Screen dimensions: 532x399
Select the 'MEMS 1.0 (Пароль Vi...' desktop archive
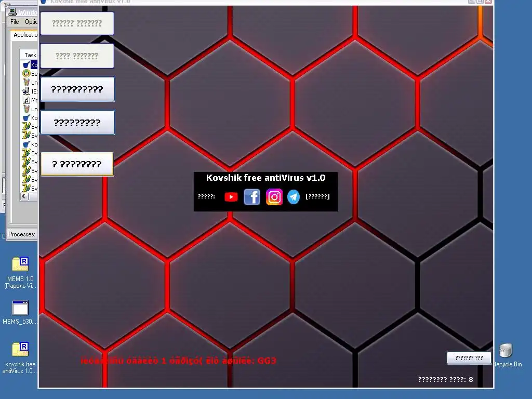click(20, 273)
